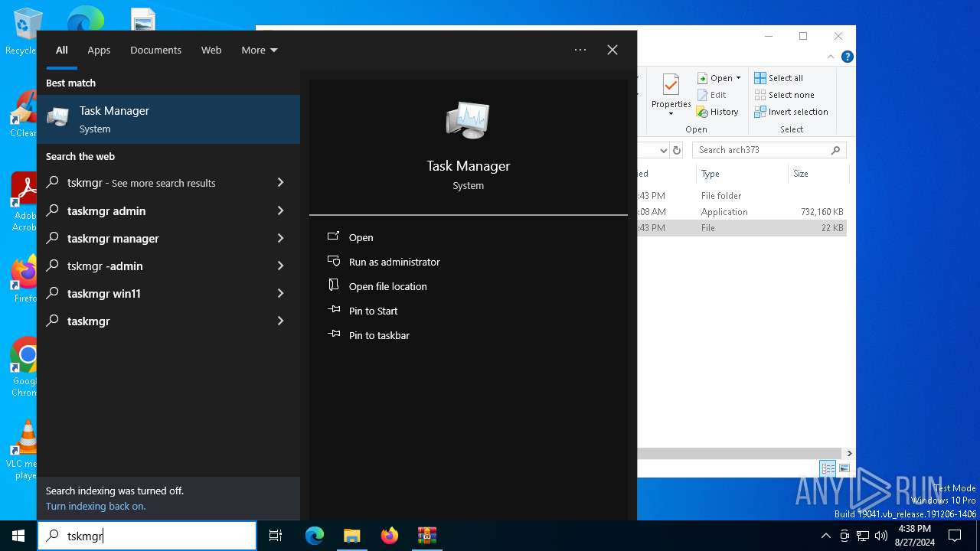Screen dimensions: 980x551
Task: Click the volume icon in system tray
Action: pyautogui.click(x=881, y=536)
